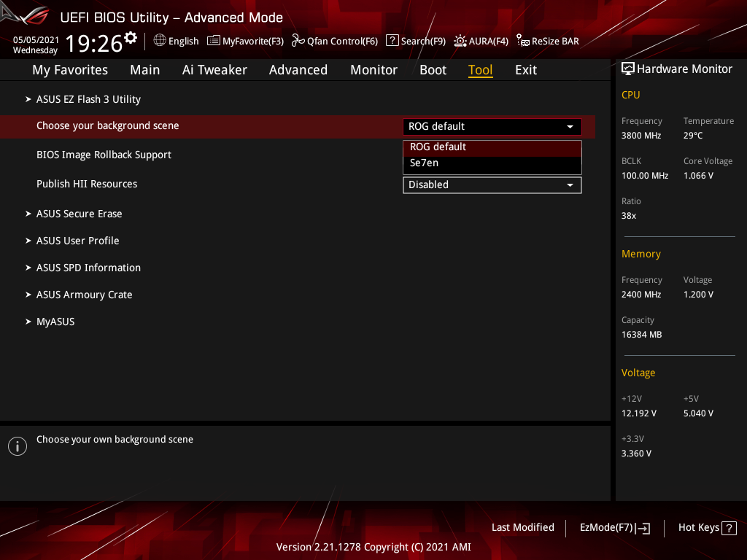This screenshot has width=747, height=560.
Task: Click the 05/05/2021 date text
Action: 36,40
